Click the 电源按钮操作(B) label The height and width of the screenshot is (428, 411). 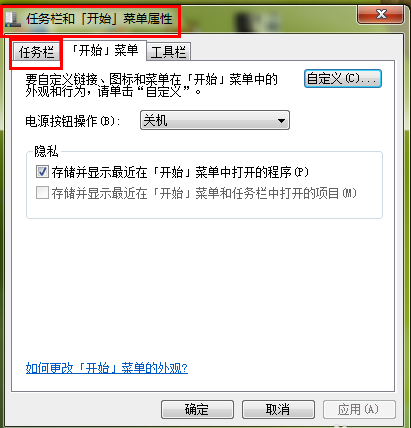tap(73, 121)
